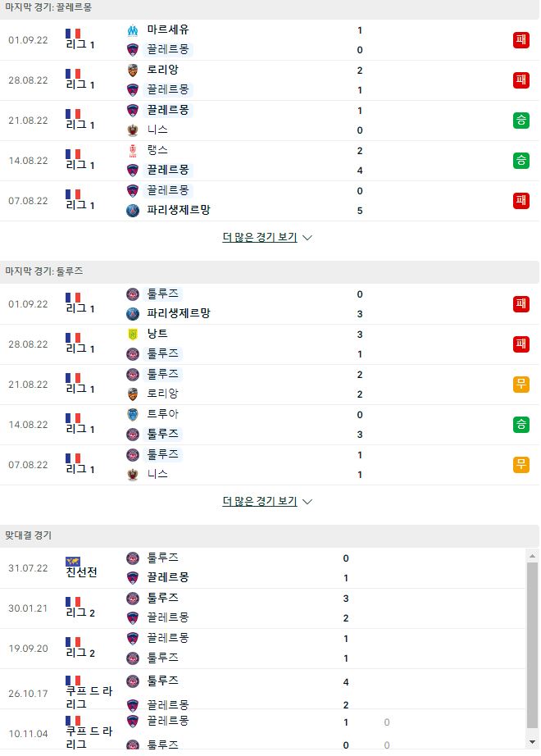Click the Marseille club logo
Image resolution: width=541 pixels, height=756 pixels.
133,30
